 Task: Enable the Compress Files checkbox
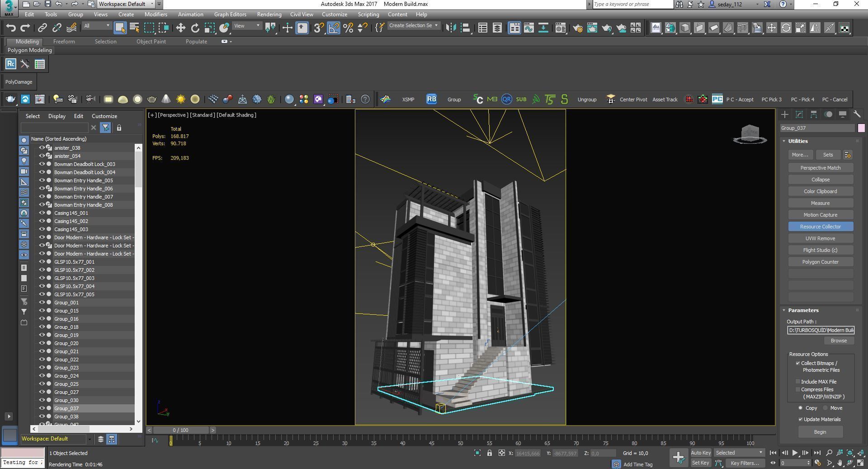[798, 389]
